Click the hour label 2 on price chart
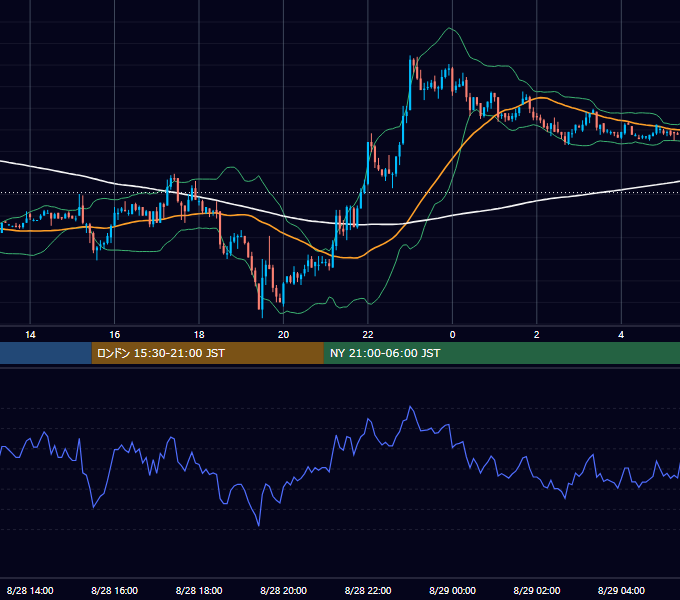680x600 pixels. 536,335
